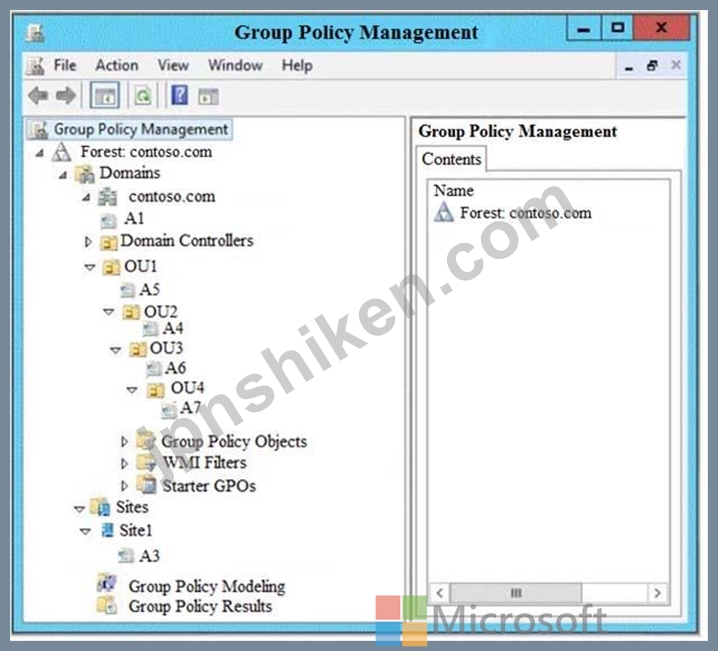Collapse the Domains node
The height and width of the screenshot is (651, 718).
(63, 174)
